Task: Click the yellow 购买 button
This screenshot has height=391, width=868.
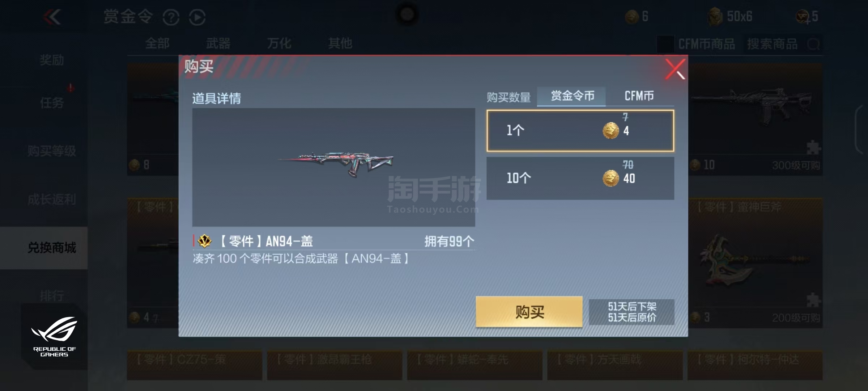Action: coord(529,312)
